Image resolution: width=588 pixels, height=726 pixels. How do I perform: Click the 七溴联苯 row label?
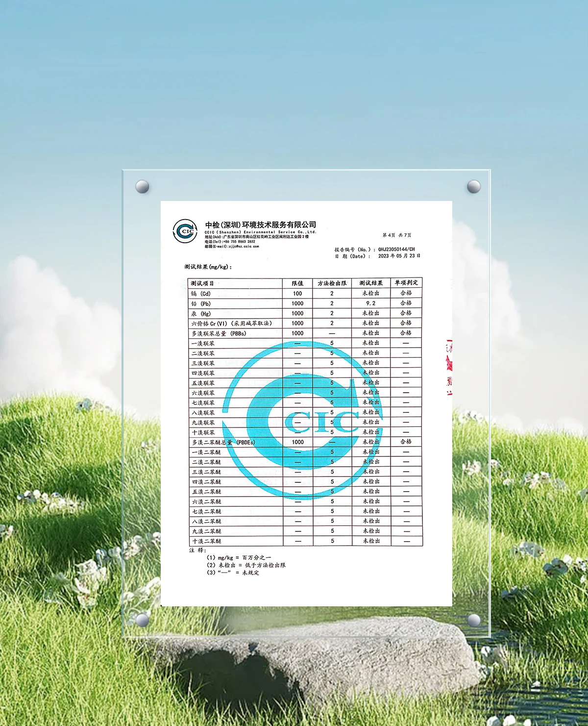[x=203, y=402]
